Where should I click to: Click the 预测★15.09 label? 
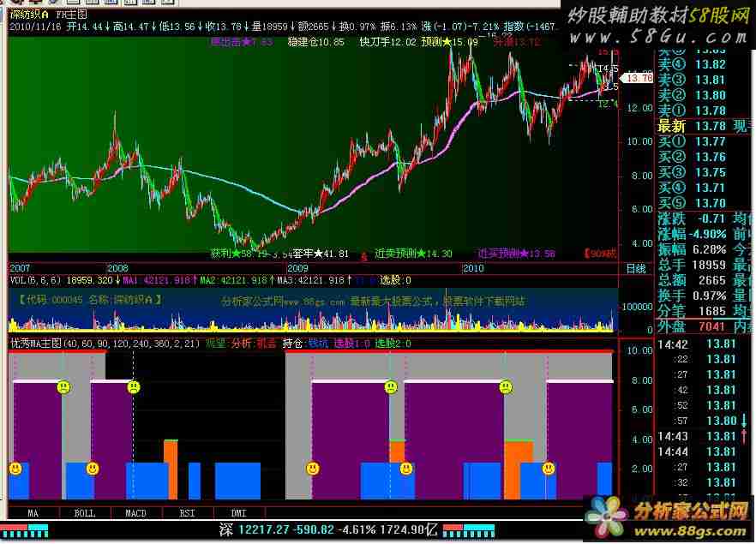[x=449, y=42]
